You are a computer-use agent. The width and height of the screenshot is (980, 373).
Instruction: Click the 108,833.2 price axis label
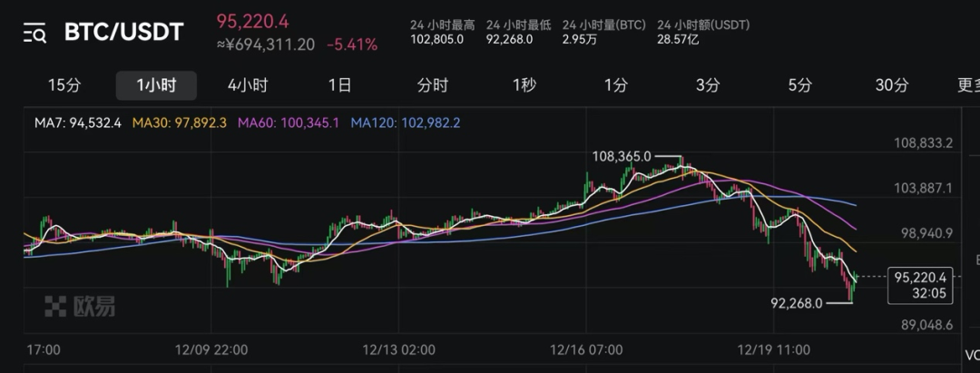(x=923, y=143)
